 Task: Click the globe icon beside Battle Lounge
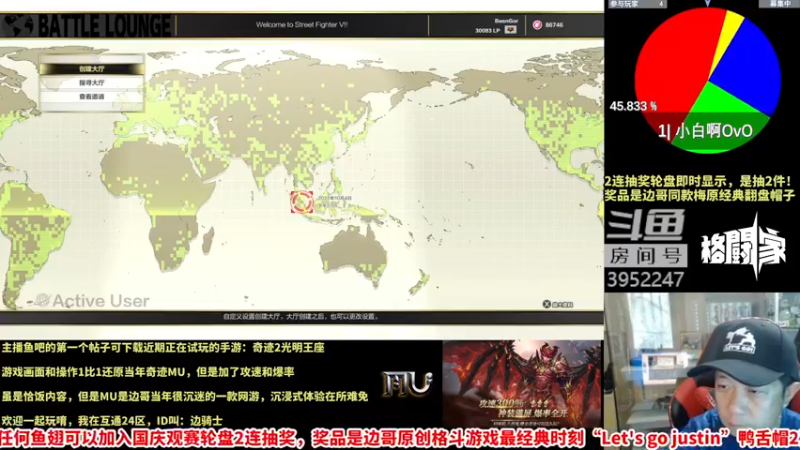18,26
